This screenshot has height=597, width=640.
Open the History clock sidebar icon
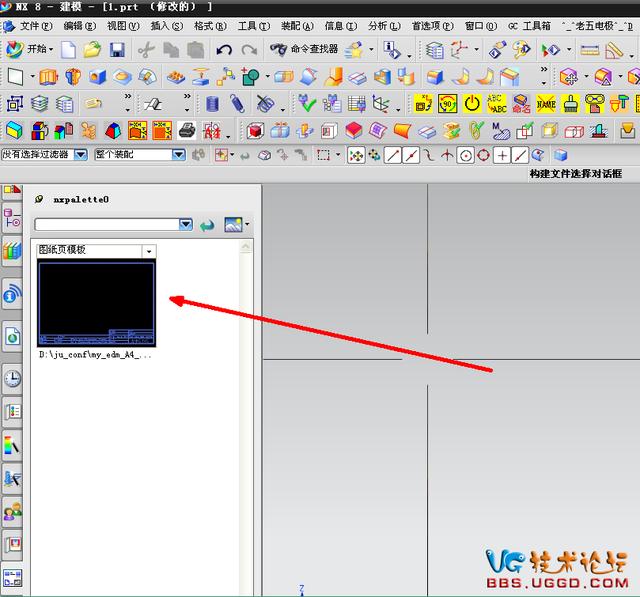[x=13, y=378]
